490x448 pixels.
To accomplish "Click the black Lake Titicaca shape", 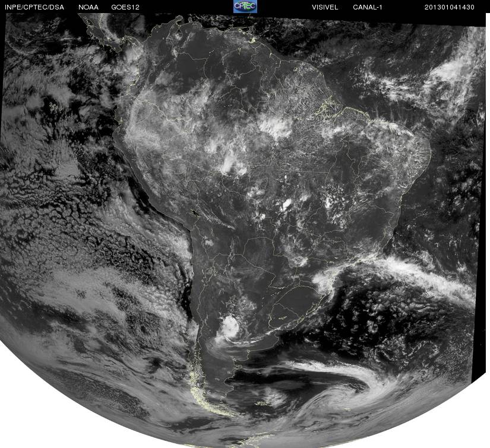I will point(195,214).
